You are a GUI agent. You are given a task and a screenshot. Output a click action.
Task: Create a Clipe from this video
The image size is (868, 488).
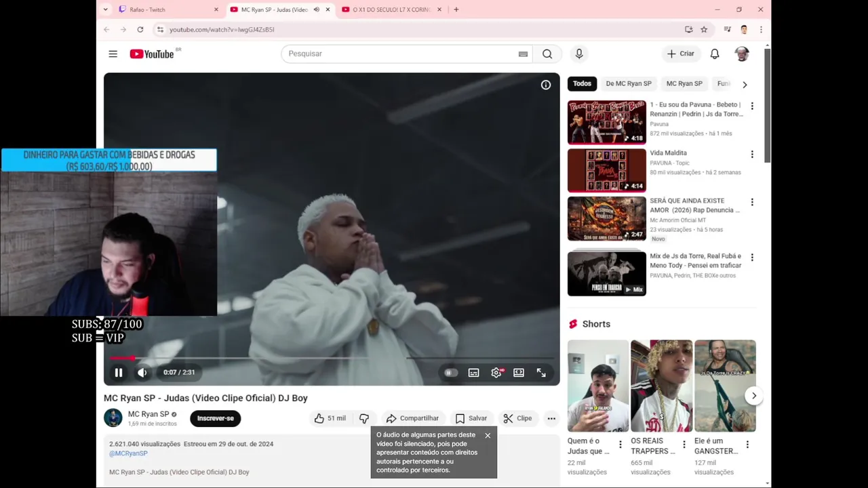coord(517,418)
